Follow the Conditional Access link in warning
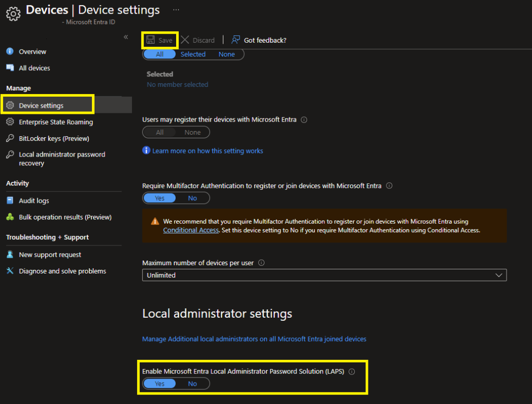 191,230
